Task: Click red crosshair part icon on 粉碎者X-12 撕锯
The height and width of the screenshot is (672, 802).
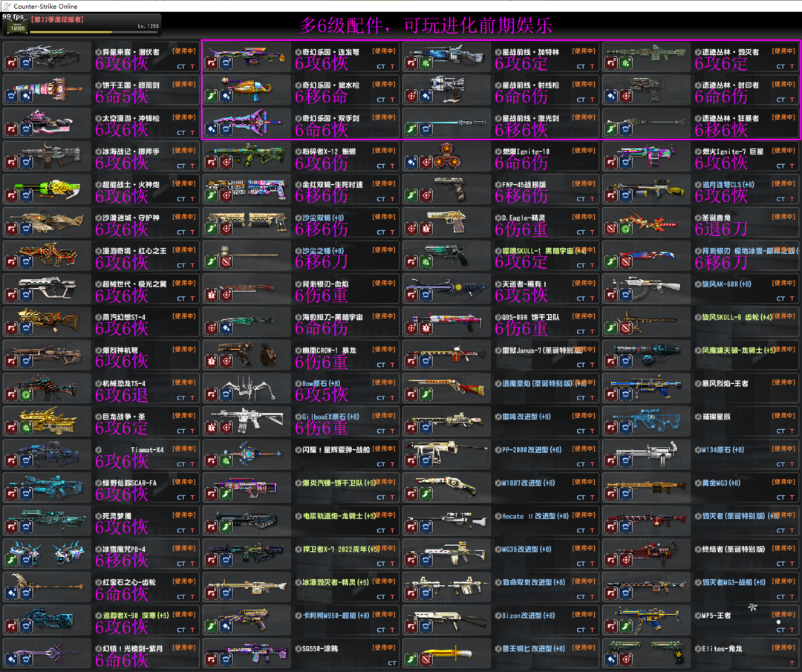Action: coord(226,163)
